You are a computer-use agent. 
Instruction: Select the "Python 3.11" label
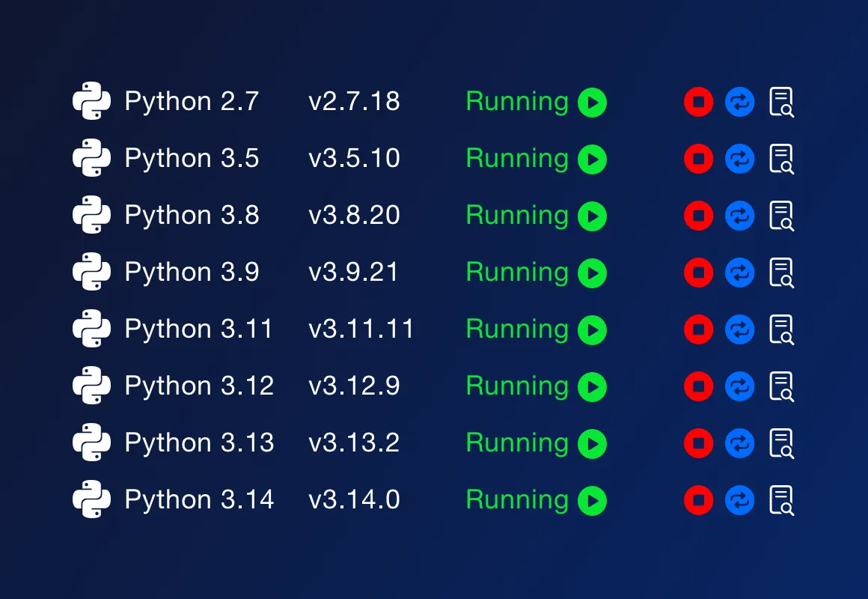(199, 330)
